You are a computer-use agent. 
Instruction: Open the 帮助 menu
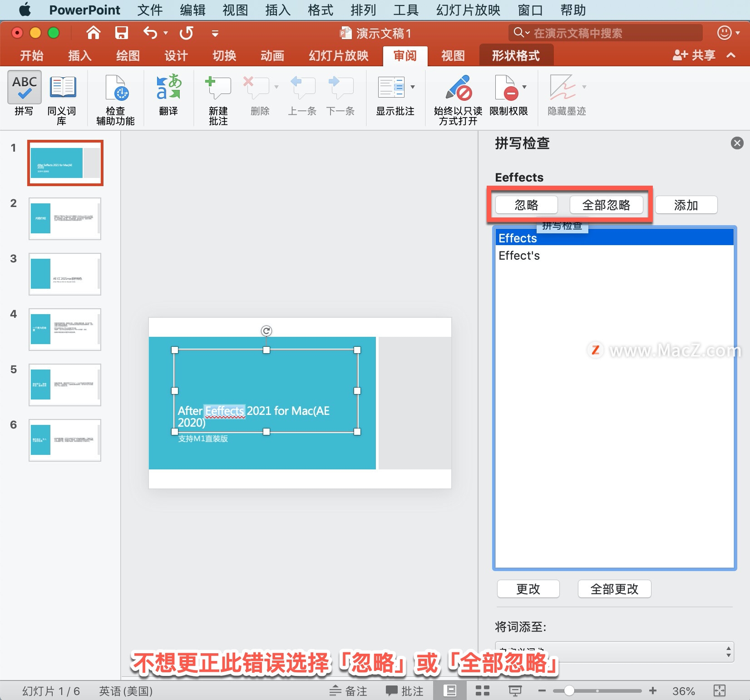click(573, 10)
